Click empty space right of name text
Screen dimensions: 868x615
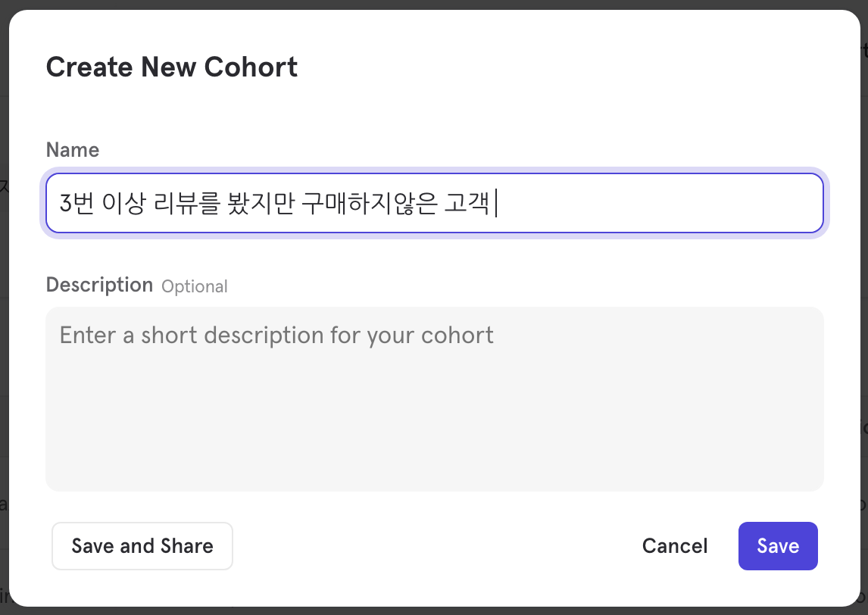tap(659, 204)
